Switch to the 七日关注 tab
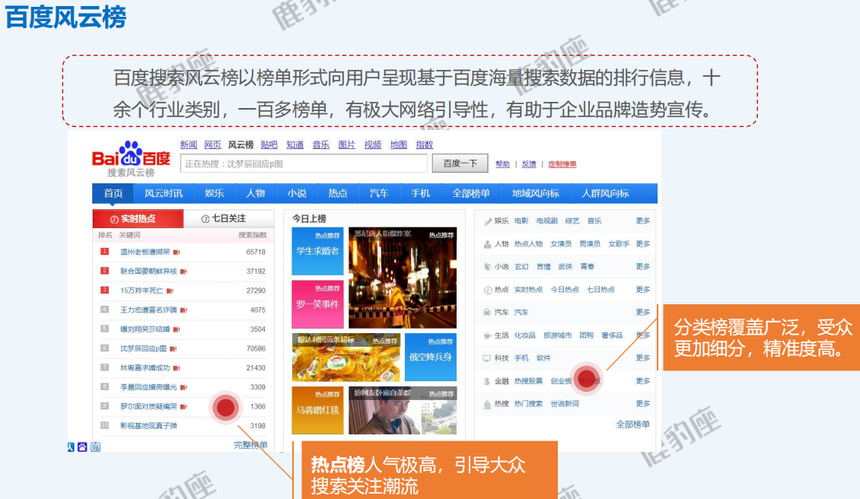Viewport: 860px width, 499px height. tap(228, 219)
